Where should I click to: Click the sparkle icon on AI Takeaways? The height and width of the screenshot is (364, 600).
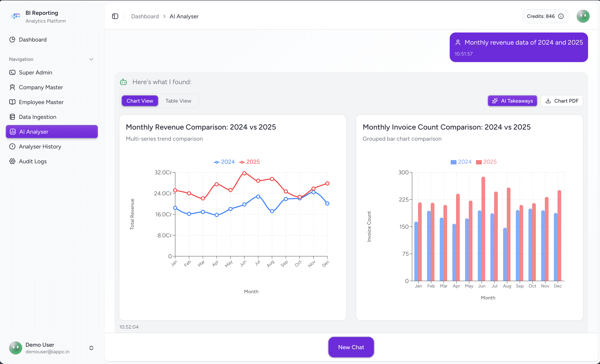[x=495, y=101]
